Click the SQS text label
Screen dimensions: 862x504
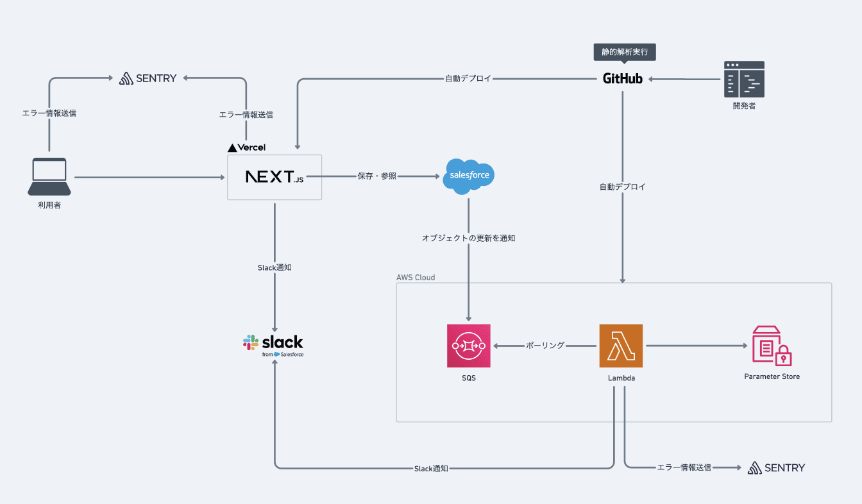(x=469, y=378)
